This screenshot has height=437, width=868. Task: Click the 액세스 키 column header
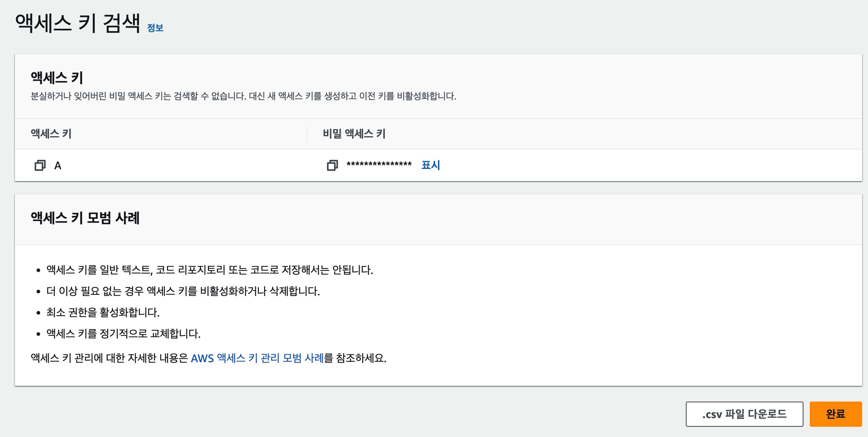(51, 134)
